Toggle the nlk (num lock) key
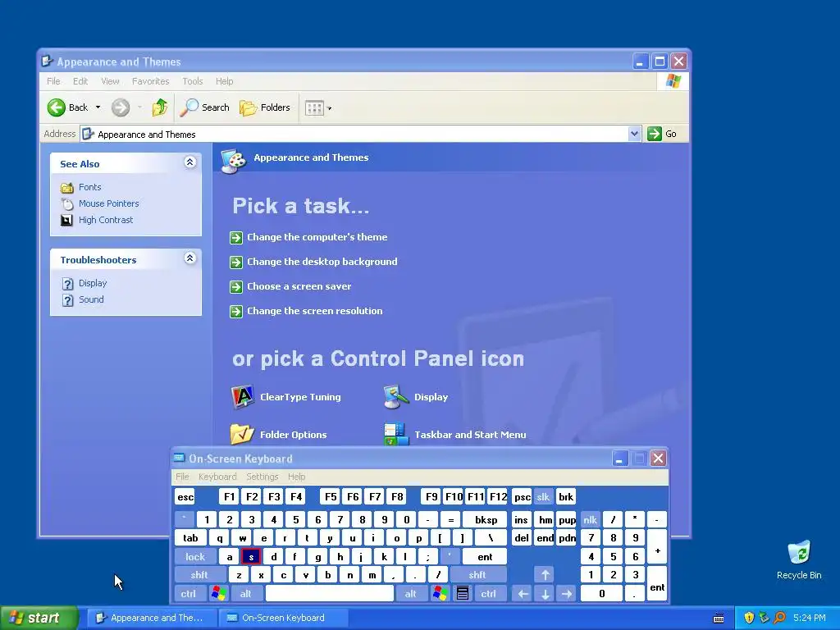 590,519
